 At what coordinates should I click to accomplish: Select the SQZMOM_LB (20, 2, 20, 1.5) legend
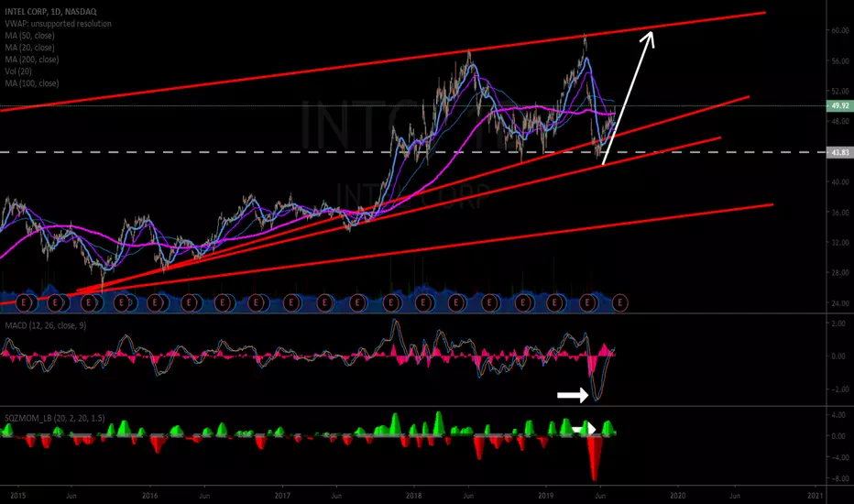coord(54,418)
